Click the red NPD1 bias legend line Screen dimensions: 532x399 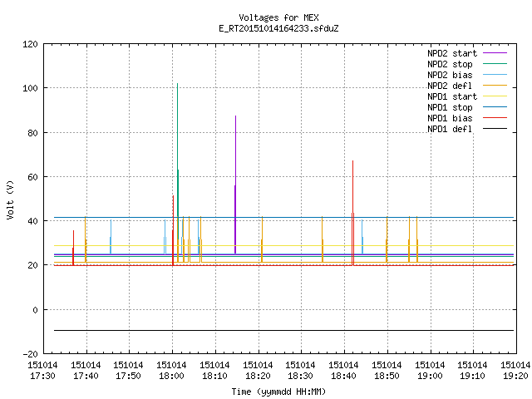click(495, 118)
